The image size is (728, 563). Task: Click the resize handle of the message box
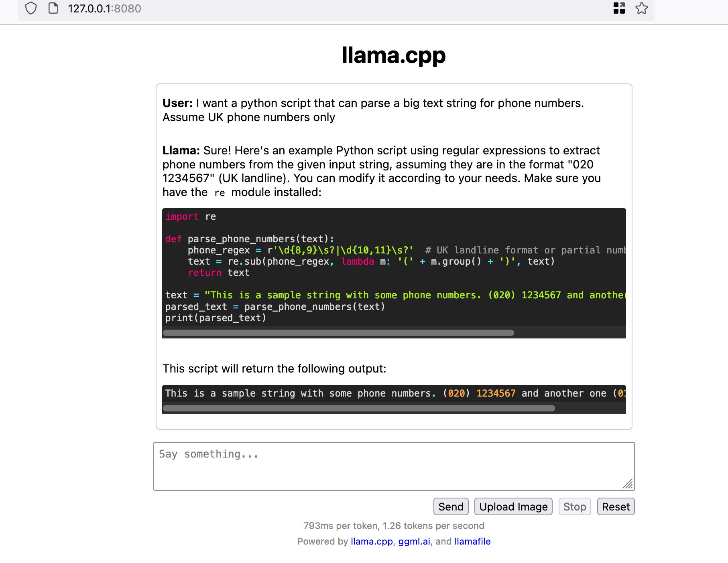coord(628,484)
